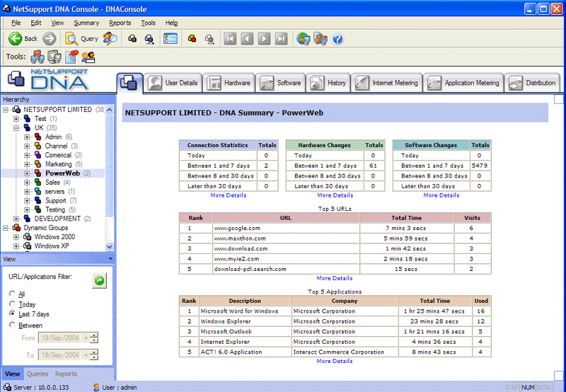The image size is (566, 392).
Task: Select the All filter radio button
Action: tap(12, 294)
